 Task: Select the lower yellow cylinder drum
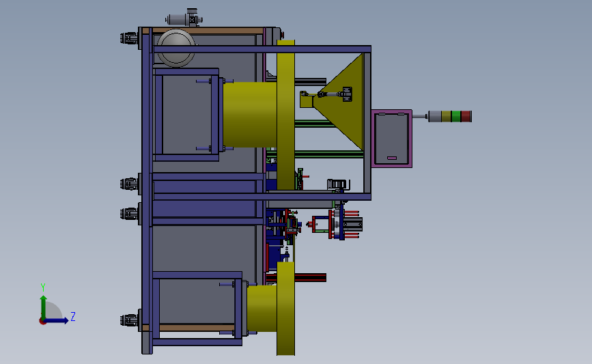[262, 309]
